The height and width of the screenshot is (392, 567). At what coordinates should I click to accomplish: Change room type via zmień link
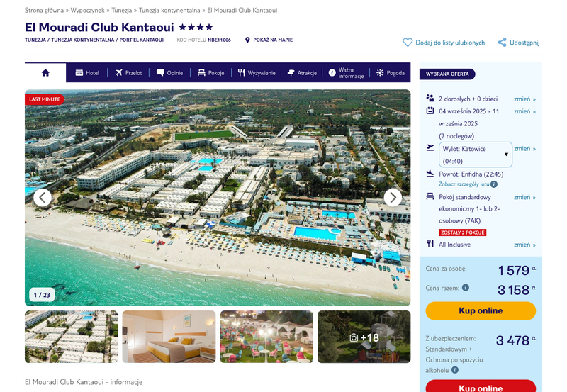(524, 198)
